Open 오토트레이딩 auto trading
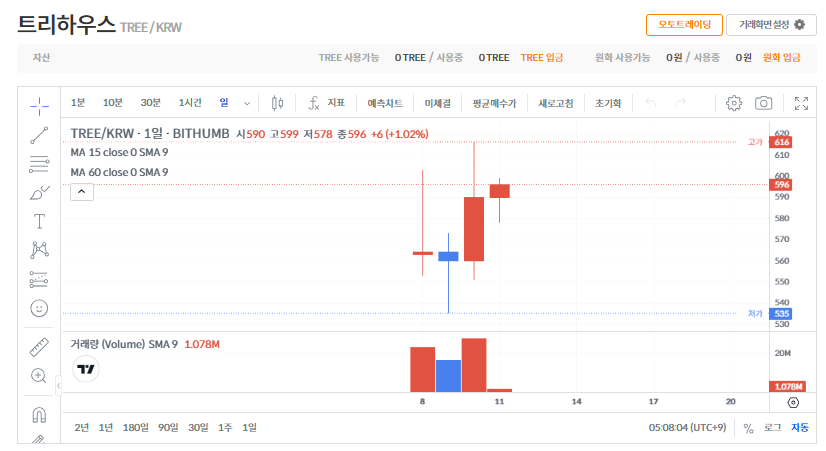Screen dimensions: 826x451 click(x=684, y=25)
